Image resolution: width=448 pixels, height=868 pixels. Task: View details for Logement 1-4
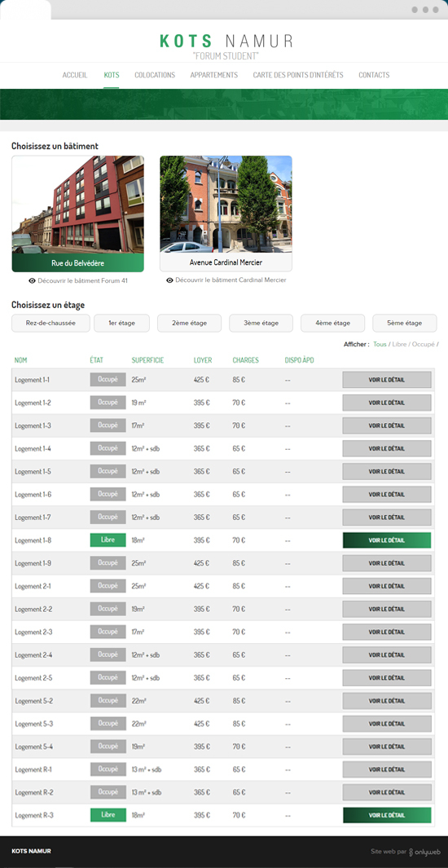pos(387,449)
